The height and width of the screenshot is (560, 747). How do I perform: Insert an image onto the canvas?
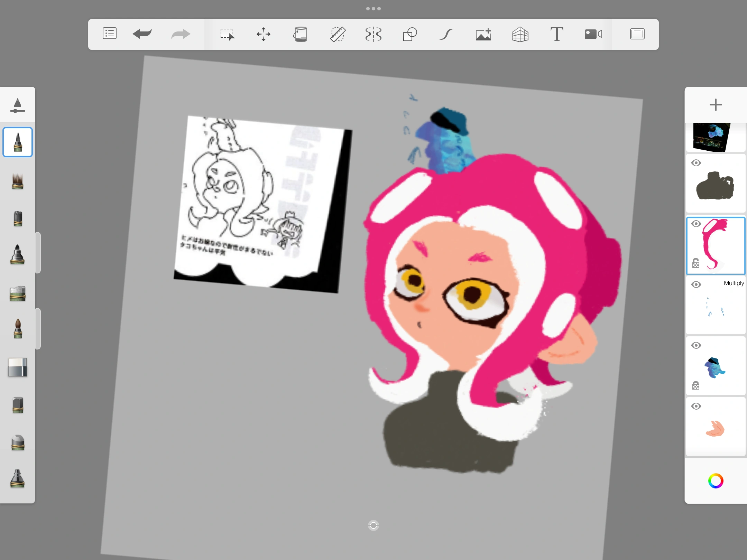[483, 34]
